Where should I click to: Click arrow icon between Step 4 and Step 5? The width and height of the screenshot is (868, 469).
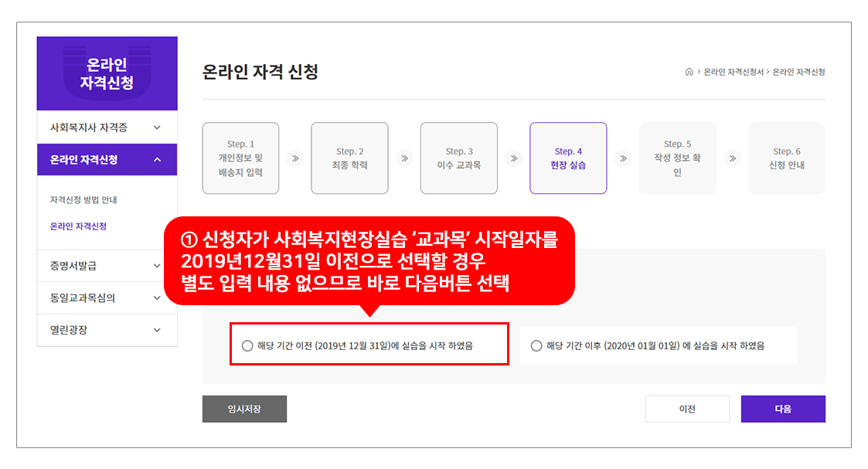(623, 158)
